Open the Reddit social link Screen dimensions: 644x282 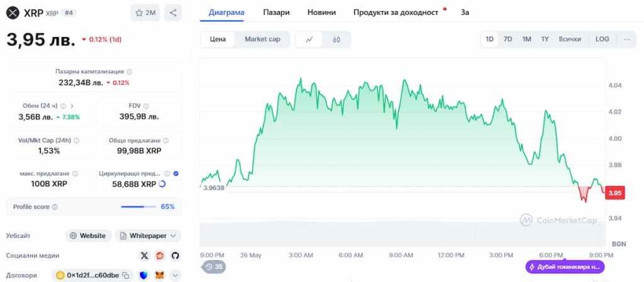pos(160,256)
